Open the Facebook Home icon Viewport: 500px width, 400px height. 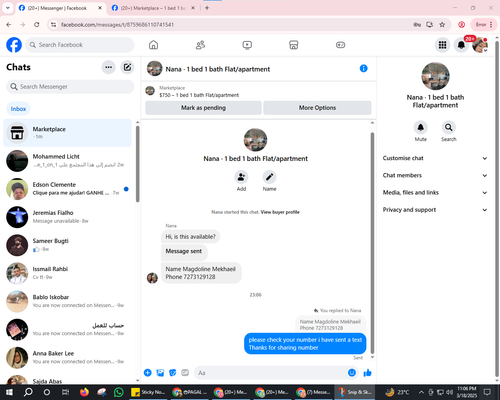pyautogui.click(x=153, y=45)
